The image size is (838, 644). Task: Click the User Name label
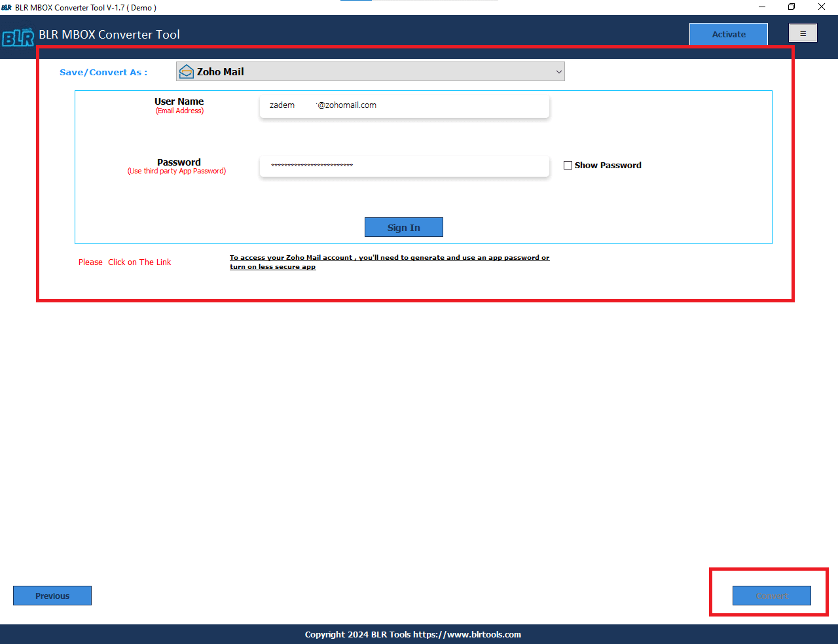click(179, 101)
